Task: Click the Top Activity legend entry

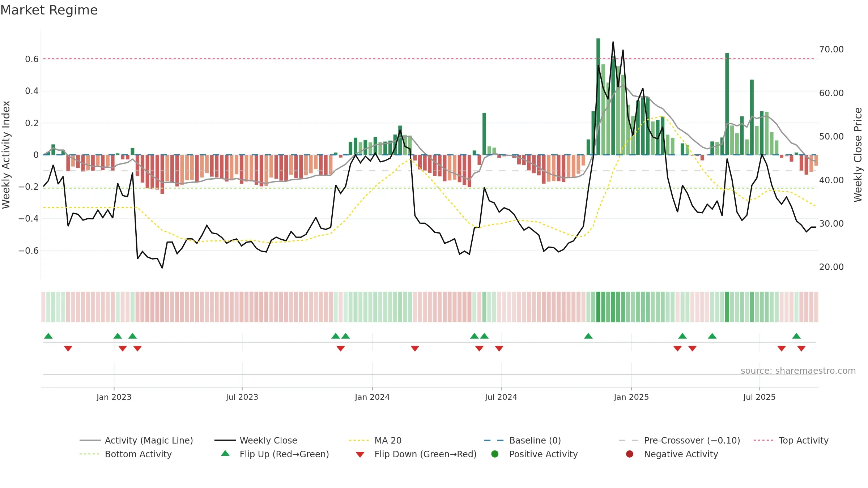Action: (x=791, y=440)
